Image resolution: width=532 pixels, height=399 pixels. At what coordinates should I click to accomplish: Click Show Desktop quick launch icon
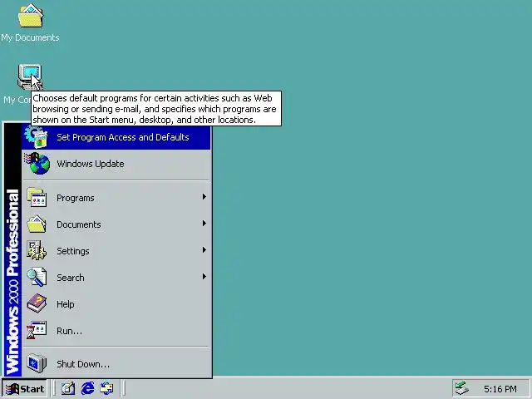tap(68, 388)
